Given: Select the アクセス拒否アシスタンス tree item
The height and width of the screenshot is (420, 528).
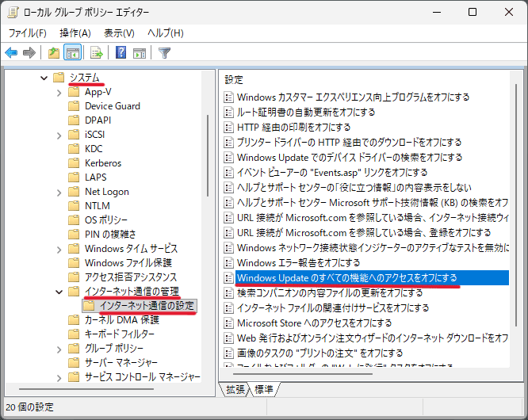Looking at the screenshot, I should coord(131,277).
